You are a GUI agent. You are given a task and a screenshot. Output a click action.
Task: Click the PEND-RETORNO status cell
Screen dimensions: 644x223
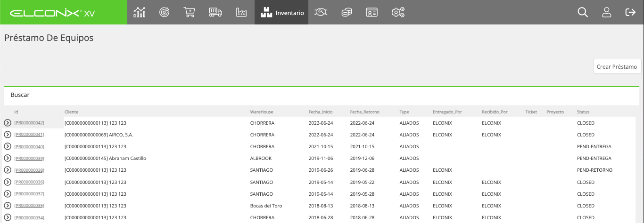click(594, 170)
